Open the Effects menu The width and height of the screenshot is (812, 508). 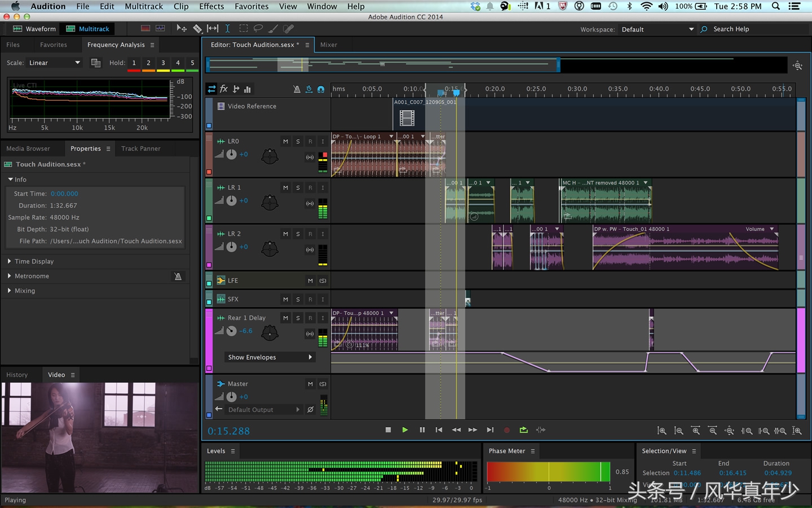point(211,6)
